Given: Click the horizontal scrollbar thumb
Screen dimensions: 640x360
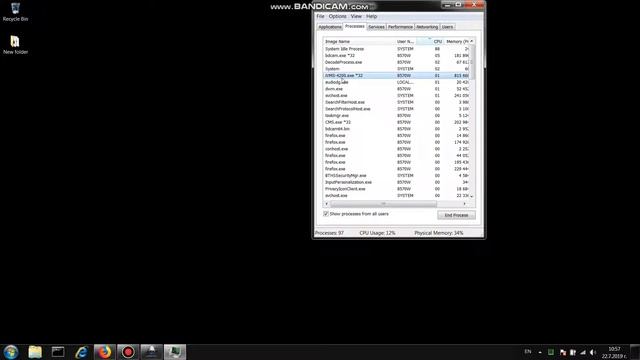Looking at the screenshot, I should click(x=383, y=204).
